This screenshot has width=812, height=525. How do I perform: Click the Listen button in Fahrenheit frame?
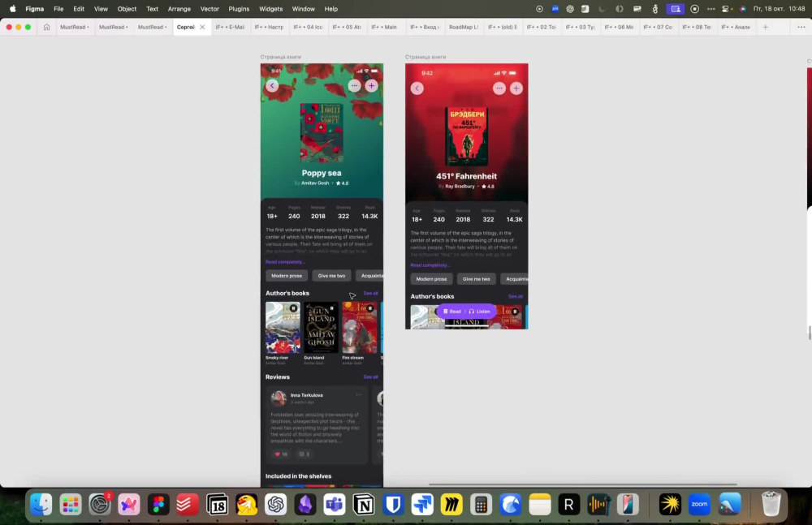tap(480, 311)
